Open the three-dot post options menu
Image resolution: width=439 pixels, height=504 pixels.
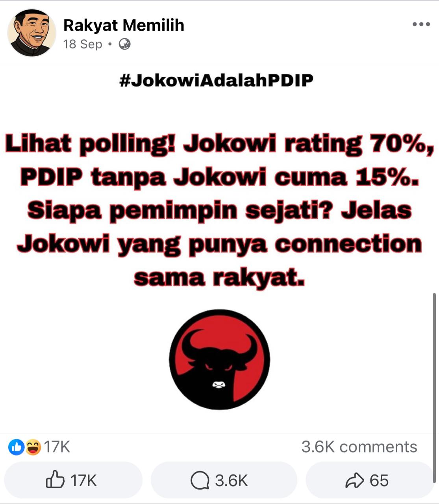[x=421, y=24]
